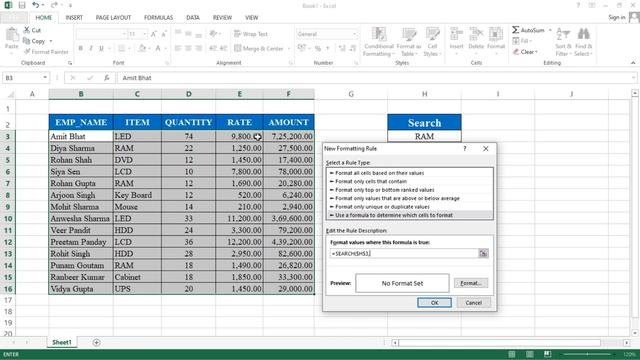
Task: Open the DATA ribbon tab
Action: [193, 18]
